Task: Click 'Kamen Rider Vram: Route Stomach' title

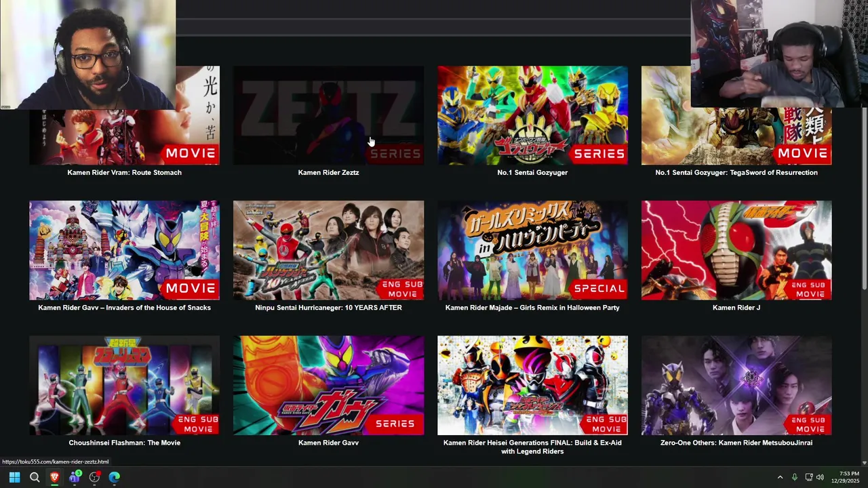Action: 124,172
